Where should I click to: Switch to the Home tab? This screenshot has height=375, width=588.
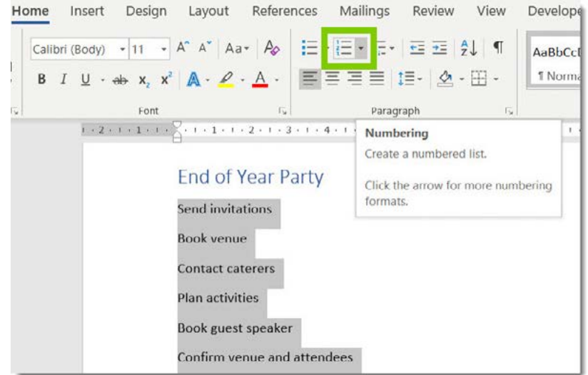[x=31, y=11]
